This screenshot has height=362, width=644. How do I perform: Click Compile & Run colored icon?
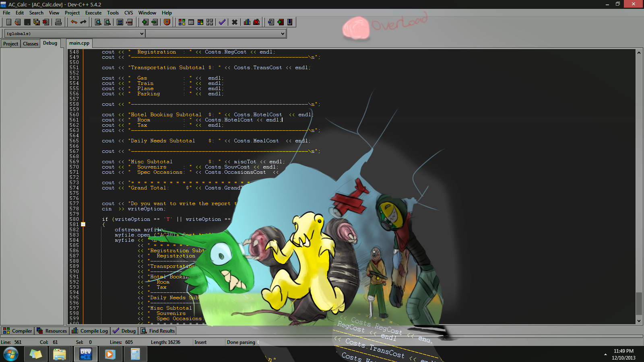200,22
